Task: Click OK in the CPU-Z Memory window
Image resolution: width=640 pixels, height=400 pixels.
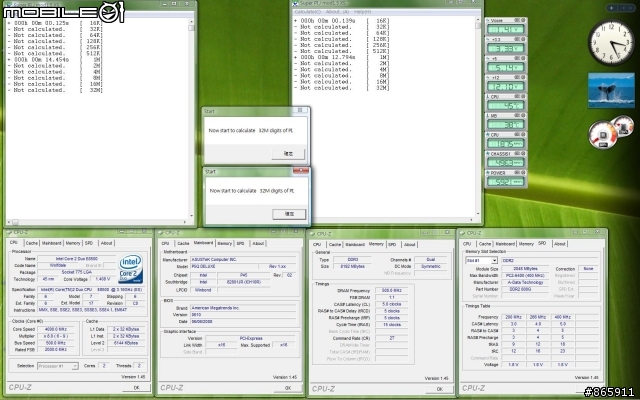Action: [440, 389]
